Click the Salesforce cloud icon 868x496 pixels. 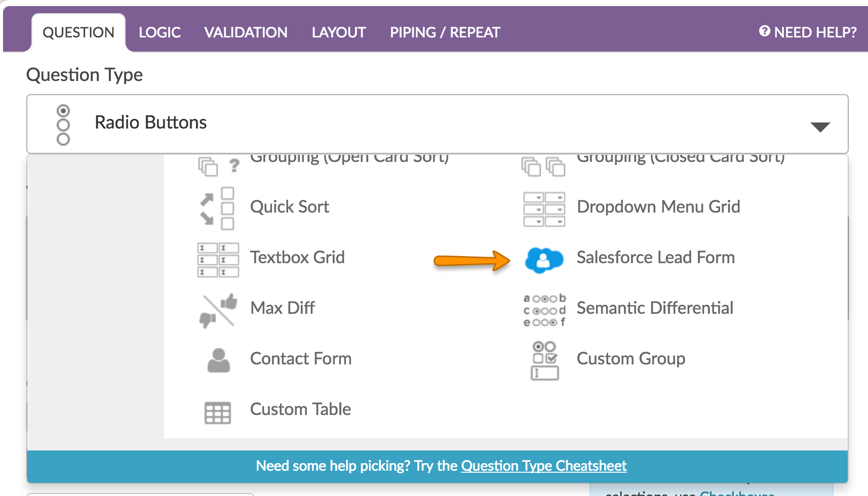click(x=543, y=260)
